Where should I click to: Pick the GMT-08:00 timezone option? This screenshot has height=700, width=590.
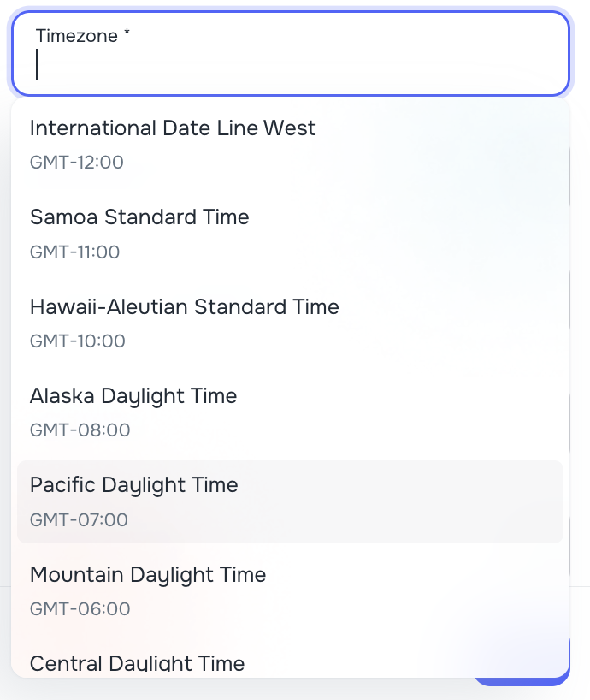pos(77,430)
